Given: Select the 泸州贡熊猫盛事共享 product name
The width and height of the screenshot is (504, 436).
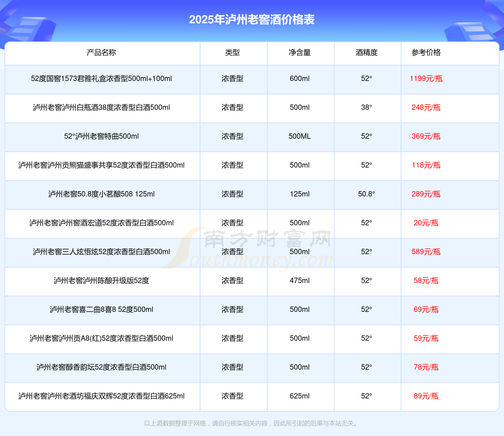Looking at the screenshot, I should [x=101, y=165].
